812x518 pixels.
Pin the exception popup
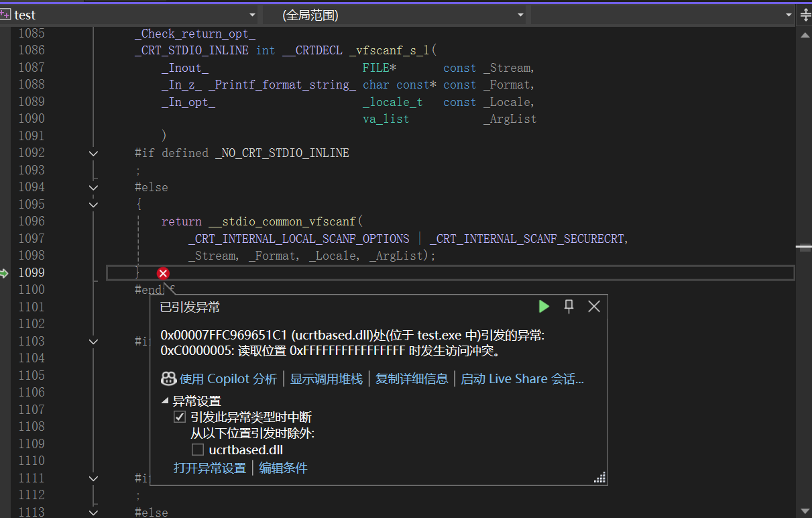pyautogui.click(x=569, y=307)
